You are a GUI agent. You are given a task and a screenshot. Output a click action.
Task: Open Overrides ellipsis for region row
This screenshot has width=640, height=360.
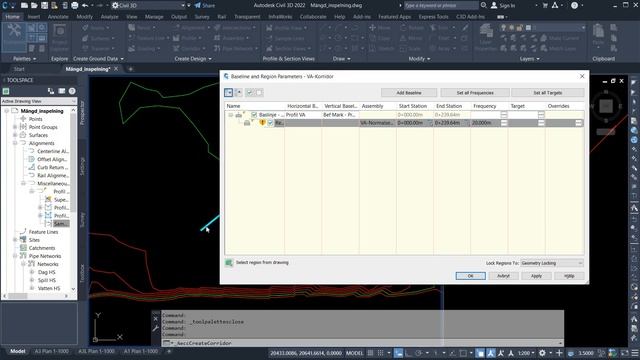pyautogui.click(x=578, y=123)
